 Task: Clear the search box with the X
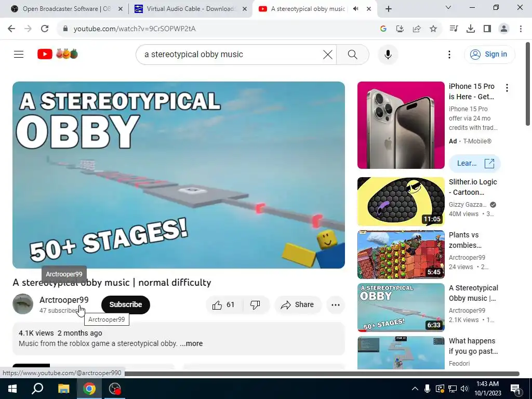tap(328, 54)
